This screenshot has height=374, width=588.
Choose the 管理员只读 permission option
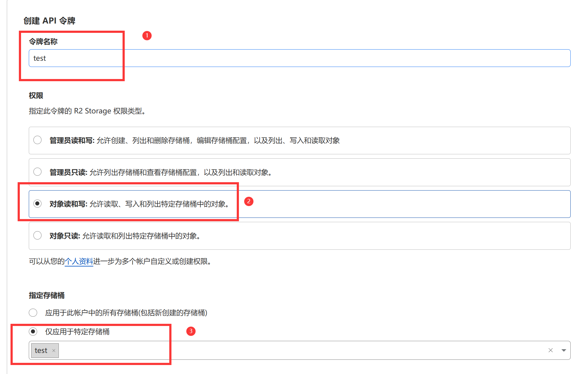pos(37,172)
